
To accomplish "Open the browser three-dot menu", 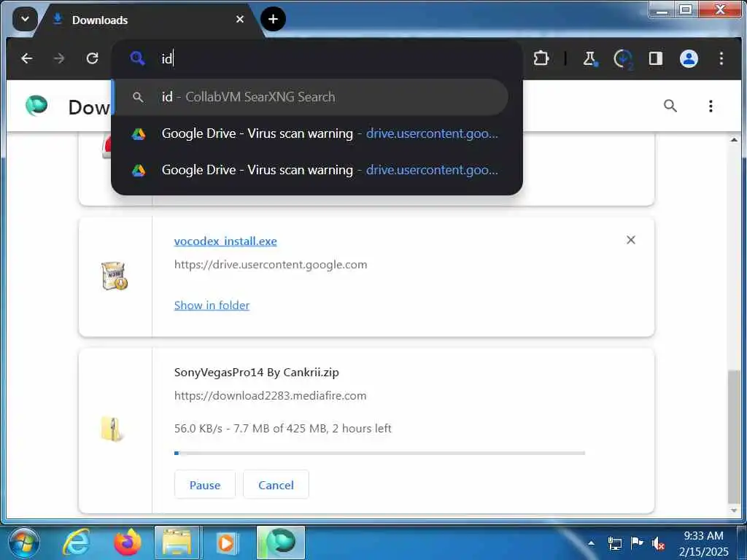I will [721, 58].
